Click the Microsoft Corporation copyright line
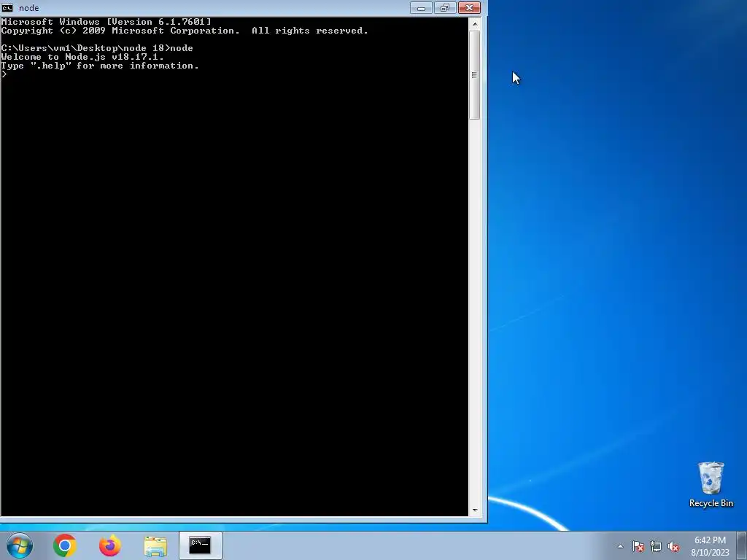 pos(185,31)
